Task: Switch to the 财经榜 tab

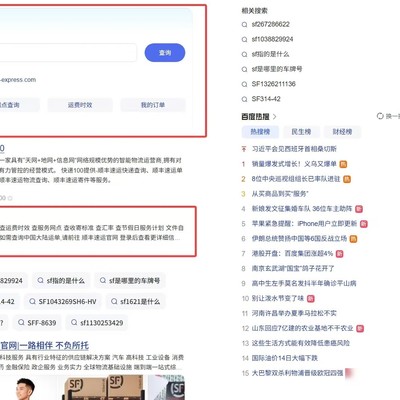Action: coord(342,132)
